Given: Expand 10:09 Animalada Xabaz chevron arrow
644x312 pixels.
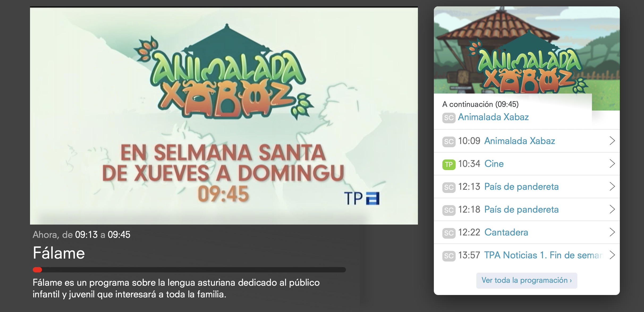Looking at the screenshot, I should pyautogui.click(x=612, y=141).
